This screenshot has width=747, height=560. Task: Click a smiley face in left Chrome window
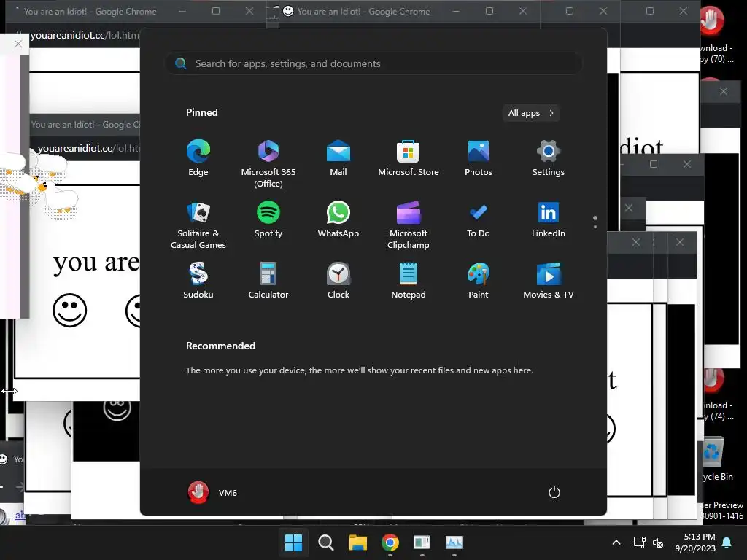(x=69, y=310)
